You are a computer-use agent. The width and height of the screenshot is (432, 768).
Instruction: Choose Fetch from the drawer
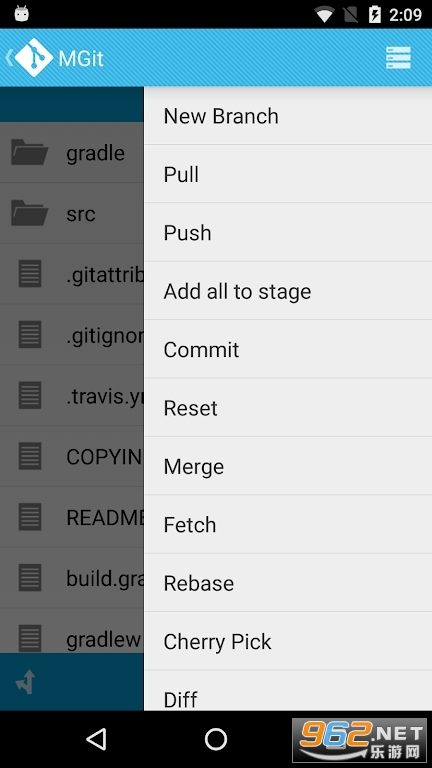(288, 525)
